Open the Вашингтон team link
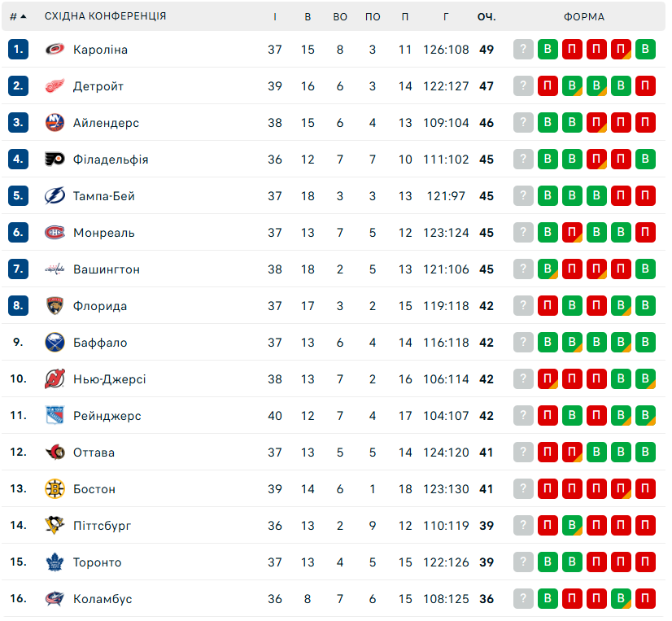Viewport: 672px width, 621px height. coord(107,269)
